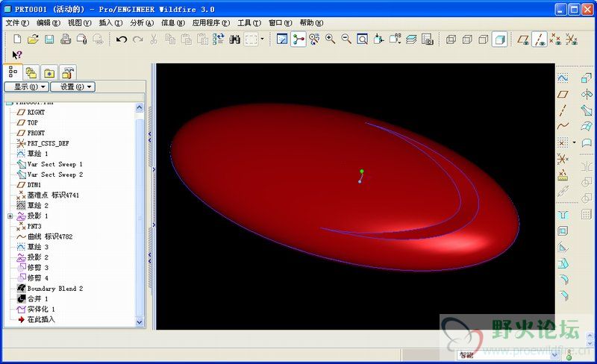Screen dimensions: 597x364
Task: Switch to the Folder Browser navigator tab
Action: click(x=31, y=72)
